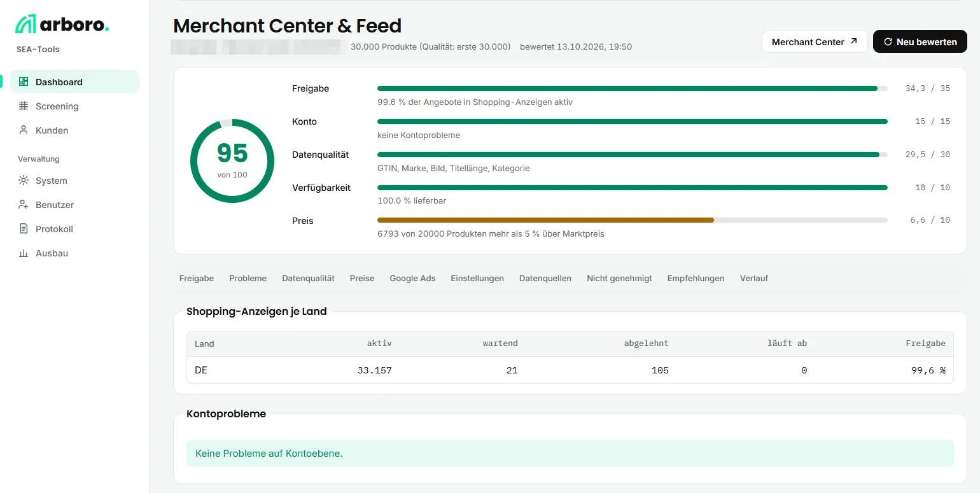Click the Kunden person icon
980x493 pixels.
point(24,130)
